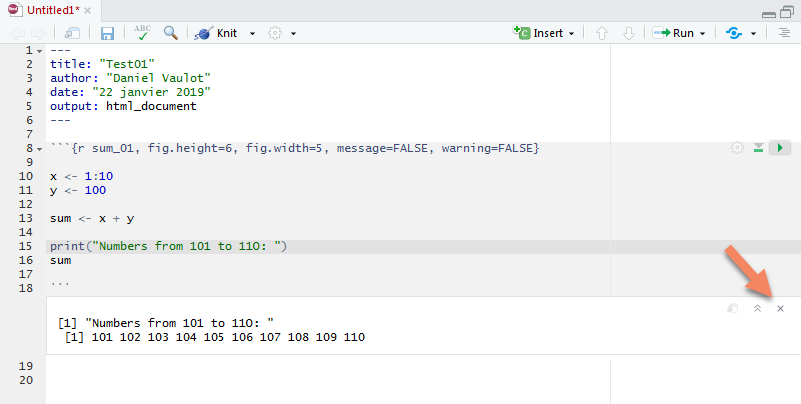Image resolution: width=801 pixels, height=404 pixels.
Task: Run current chunk with the green play icon
Action: (779, 148)
